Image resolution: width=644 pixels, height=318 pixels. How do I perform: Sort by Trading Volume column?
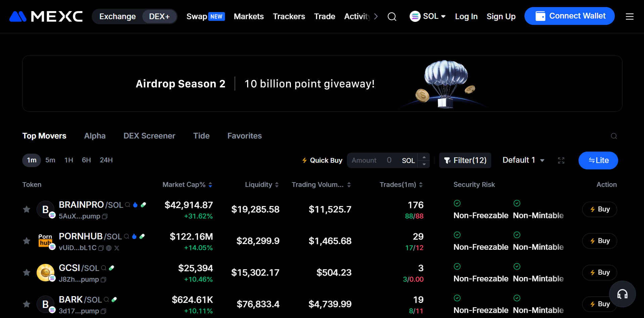click(x=321, y=185)
